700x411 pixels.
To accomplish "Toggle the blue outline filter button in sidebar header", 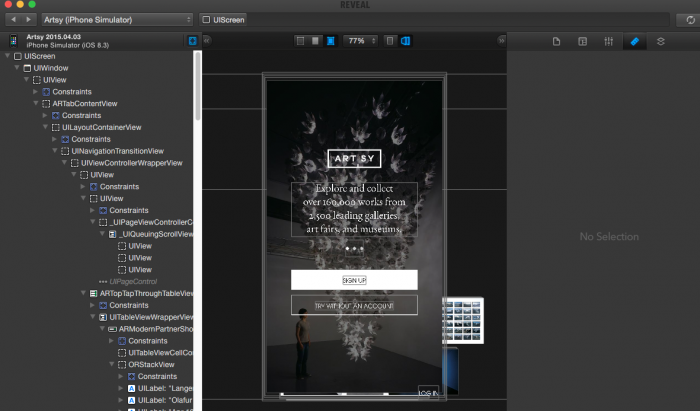I will click(192, 41).
